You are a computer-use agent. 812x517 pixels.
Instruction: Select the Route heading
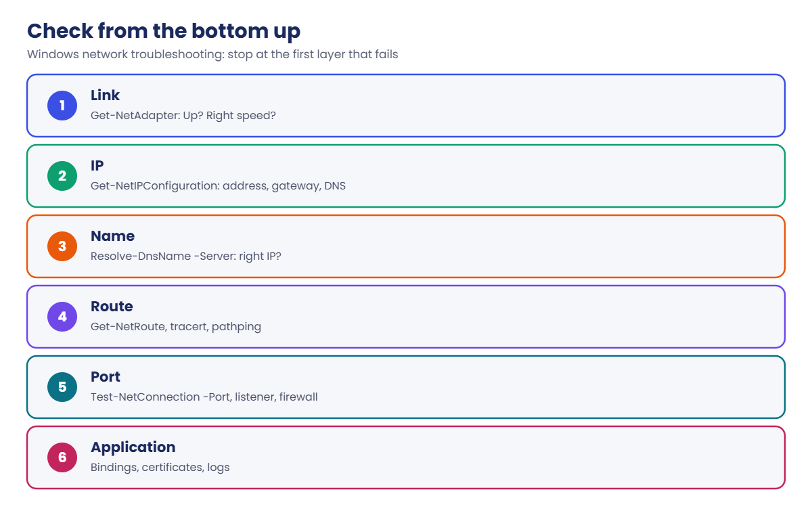(x=112, y=307)
